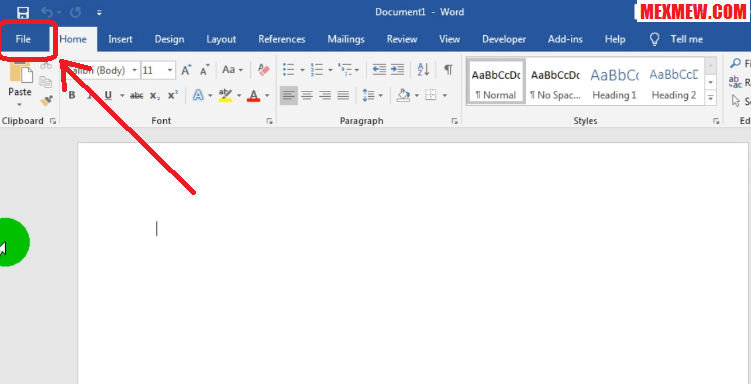Screen dimensions: 751x384
Task: Click the Decrease Indent icon
Action: pos(379,70)
